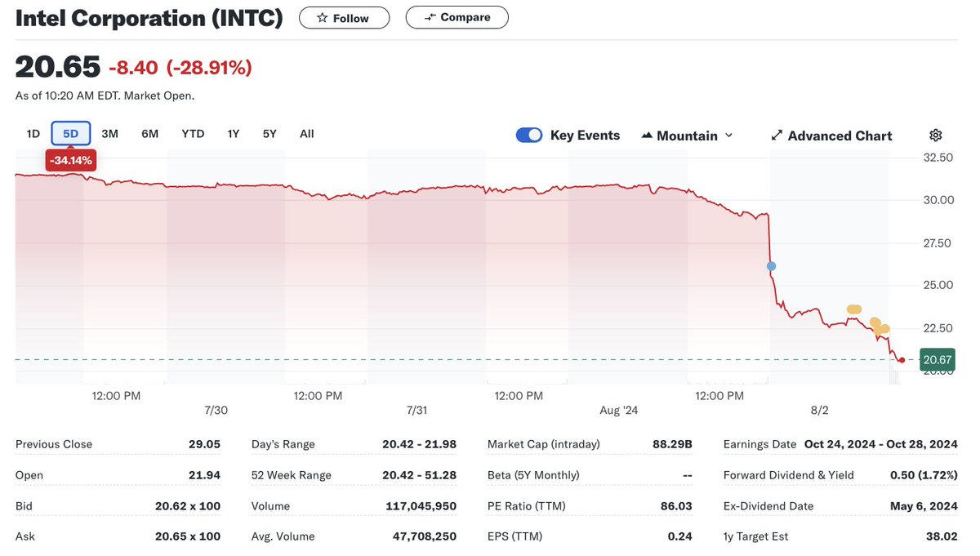980x556 pixels.
Task: Click the -34.14% change badge
Action: click(x=71, y=161)
